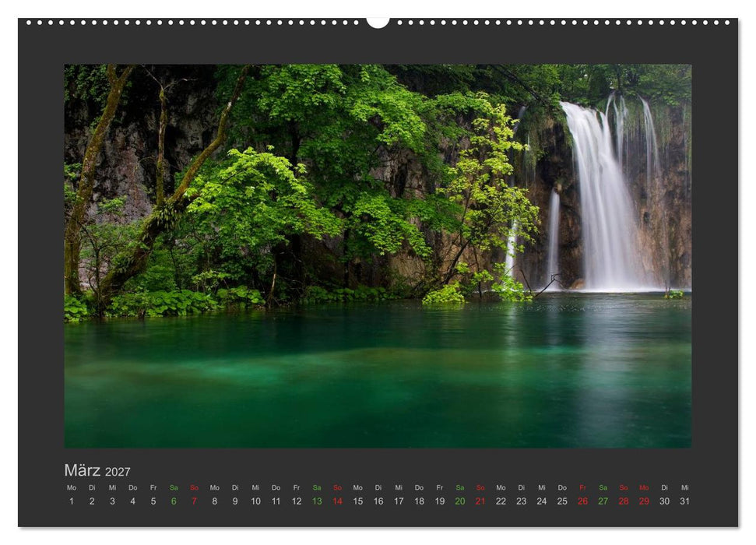Viewport: 756px width, 545px height.
Task: Select date 2 in the calendar row
Action: click(92, 501)
